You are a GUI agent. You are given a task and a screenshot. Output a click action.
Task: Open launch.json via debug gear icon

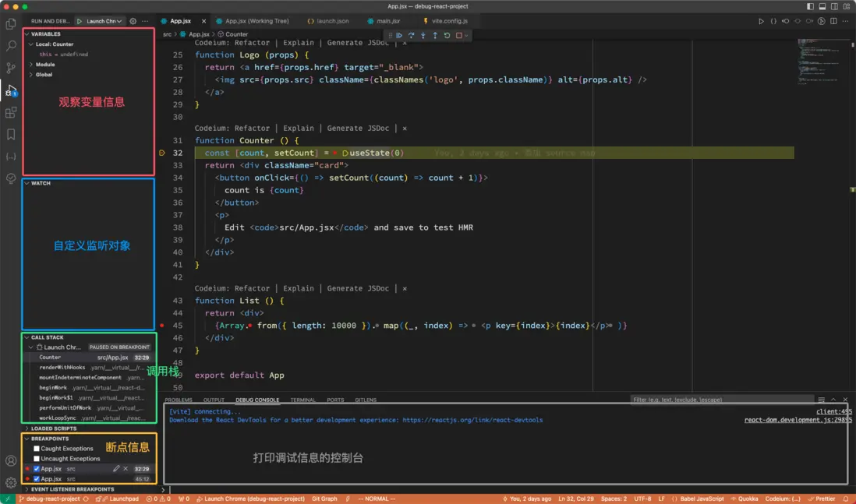pos(133,21)
